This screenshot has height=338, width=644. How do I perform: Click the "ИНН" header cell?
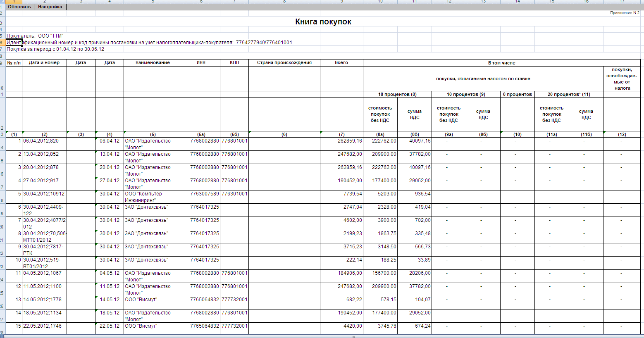pyautogui.click(x=201, y=63)
